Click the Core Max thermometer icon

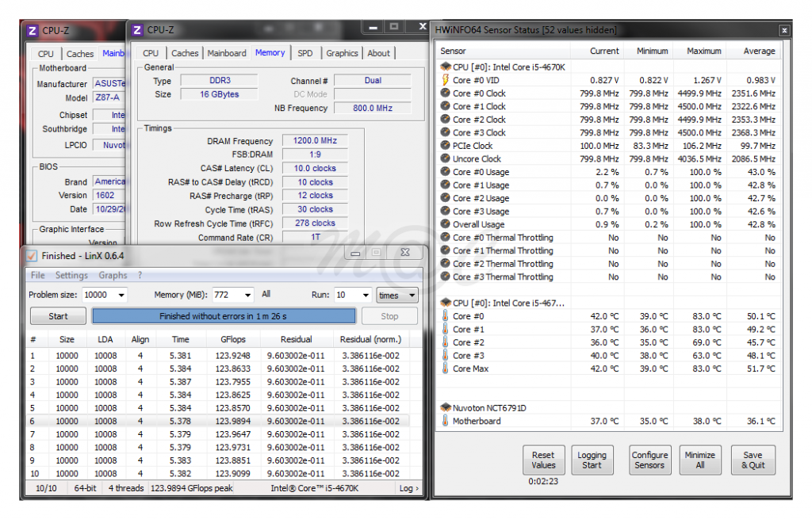pyautogui.click(x=445, y=369)
